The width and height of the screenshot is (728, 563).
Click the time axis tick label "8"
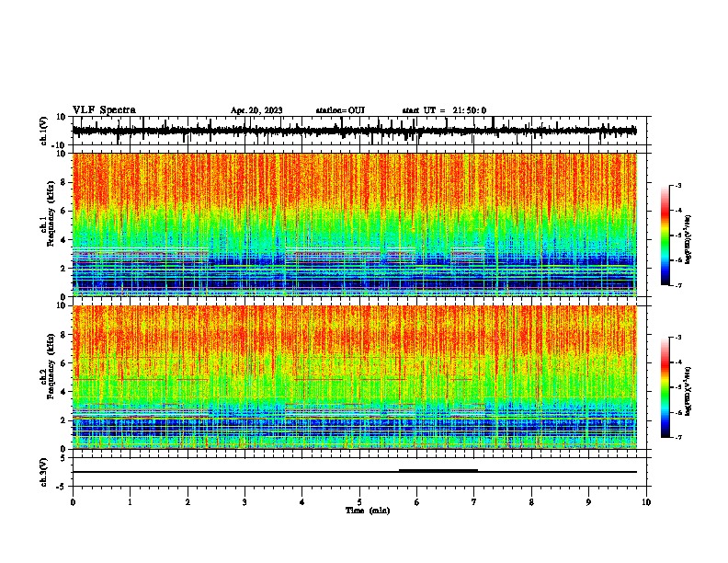[531, 502]
